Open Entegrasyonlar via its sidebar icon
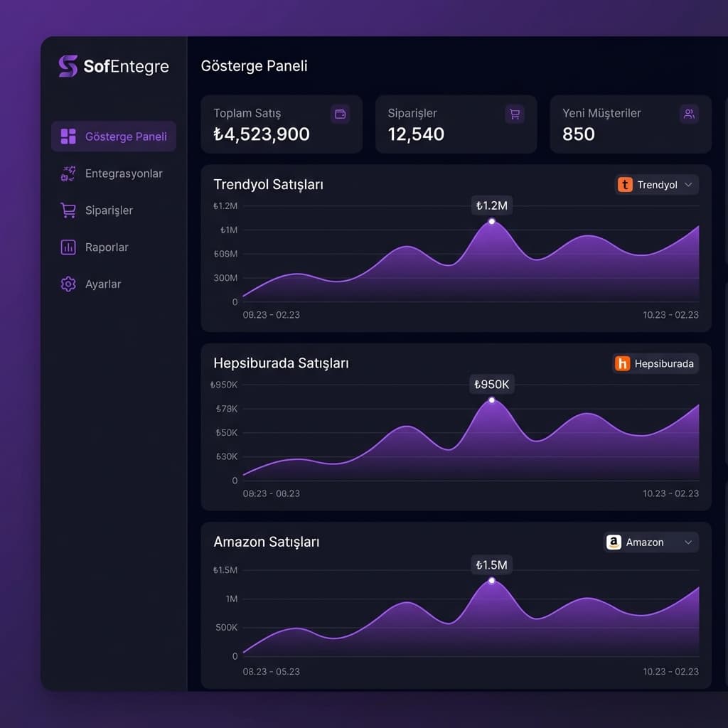Screen dimensions: 728x728 (67, 173)
